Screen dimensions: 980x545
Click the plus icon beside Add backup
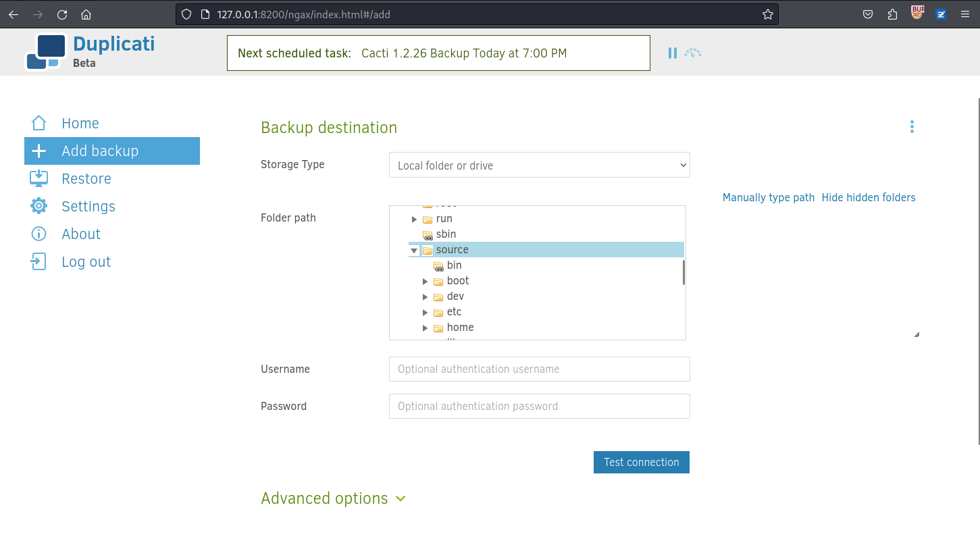click(x=38, y=151)
